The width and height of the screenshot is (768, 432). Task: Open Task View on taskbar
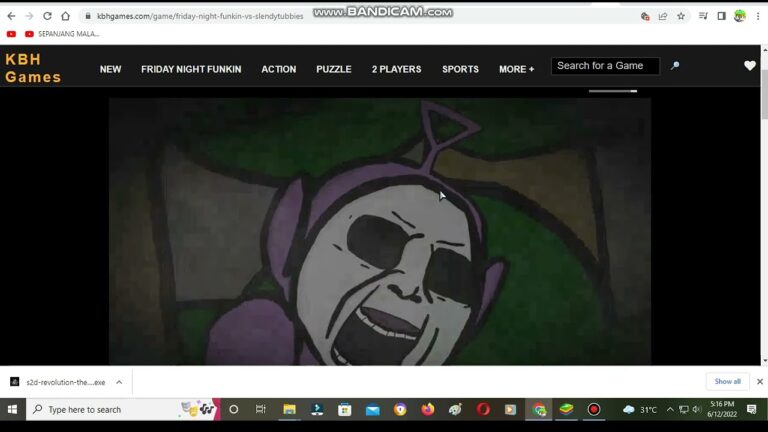click(261, 409)
